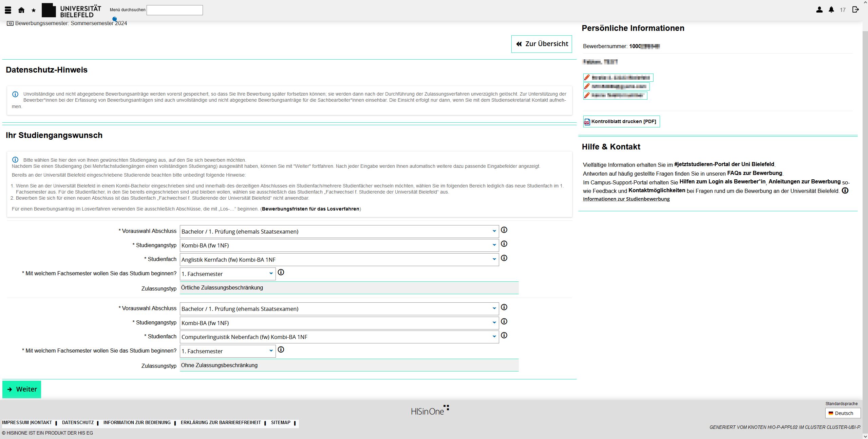Open Informationen zur Studienbewerbung link
The width and height of the screenshot is (868, 439).
(x=626, y=199)
